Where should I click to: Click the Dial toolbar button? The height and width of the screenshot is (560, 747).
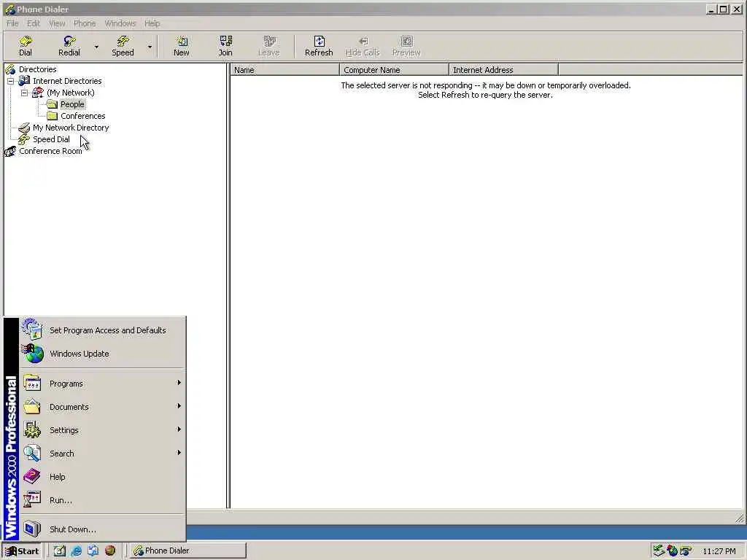(26, 46)
